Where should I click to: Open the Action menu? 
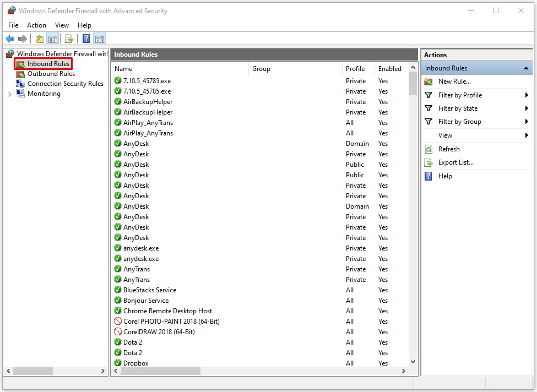[36, 25]
